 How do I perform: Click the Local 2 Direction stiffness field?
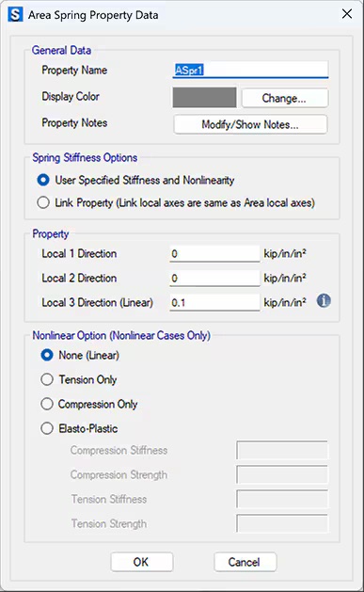pos(214,279)
